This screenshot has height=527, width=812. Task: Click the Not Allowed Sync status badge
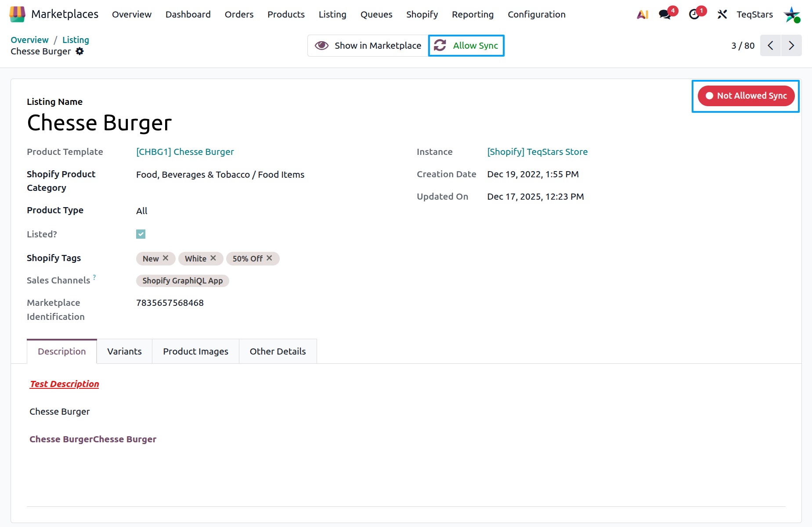[x=746, y=96]
